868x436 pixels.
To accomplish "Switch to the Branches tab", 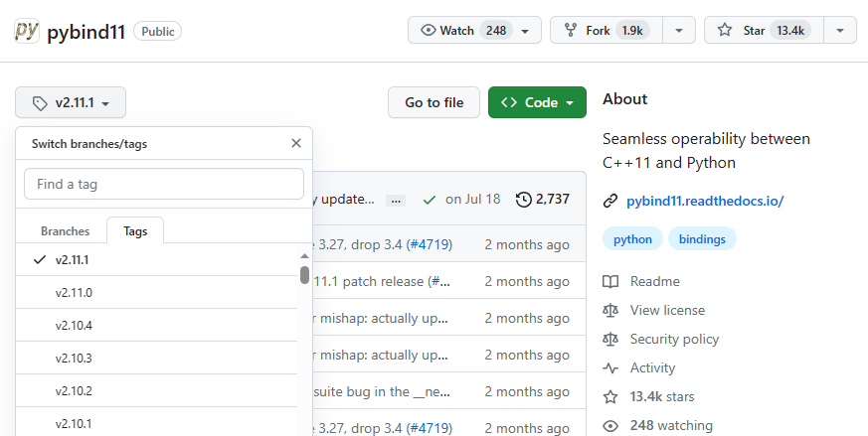I will [x=66, y=230].
